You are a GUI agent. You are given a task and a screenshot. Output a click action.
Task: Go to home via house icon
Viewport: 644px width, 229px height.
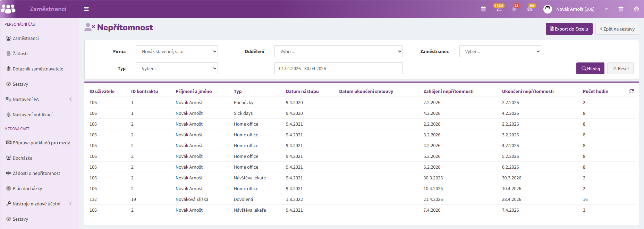pyautogui.click(x=636, y=9)
